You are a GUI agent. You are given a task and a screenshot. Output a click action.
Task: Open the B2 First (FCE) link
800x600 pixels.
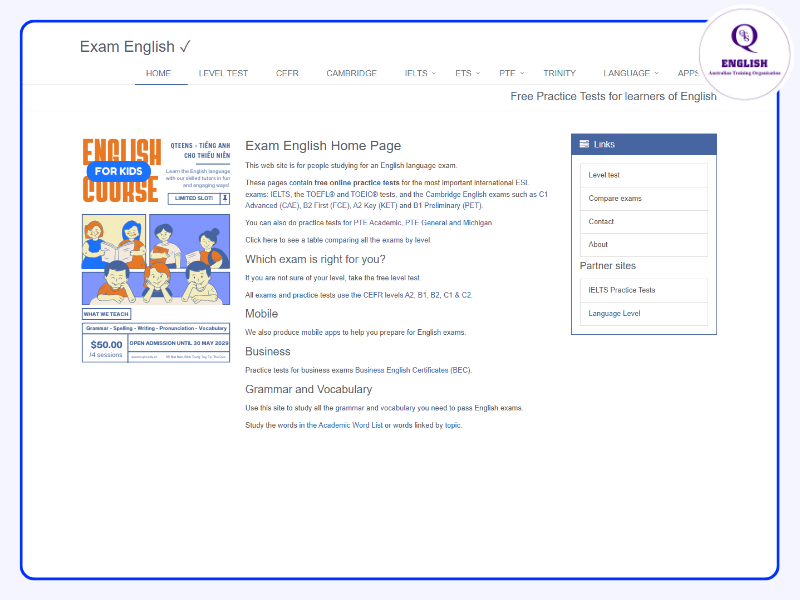tap(327, 206)
